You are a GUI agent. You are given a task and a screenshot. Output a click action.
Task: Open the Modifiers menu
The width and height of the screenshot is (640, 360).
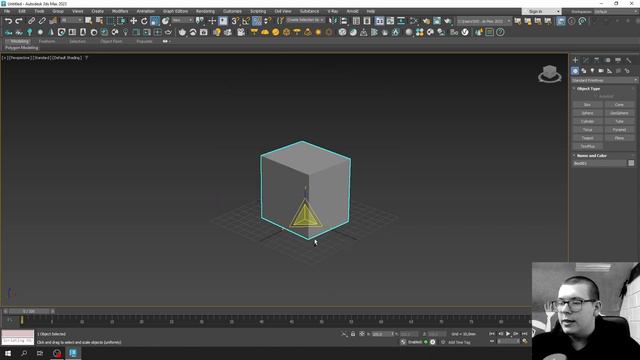pyautogui.click(x=120, y=11)
